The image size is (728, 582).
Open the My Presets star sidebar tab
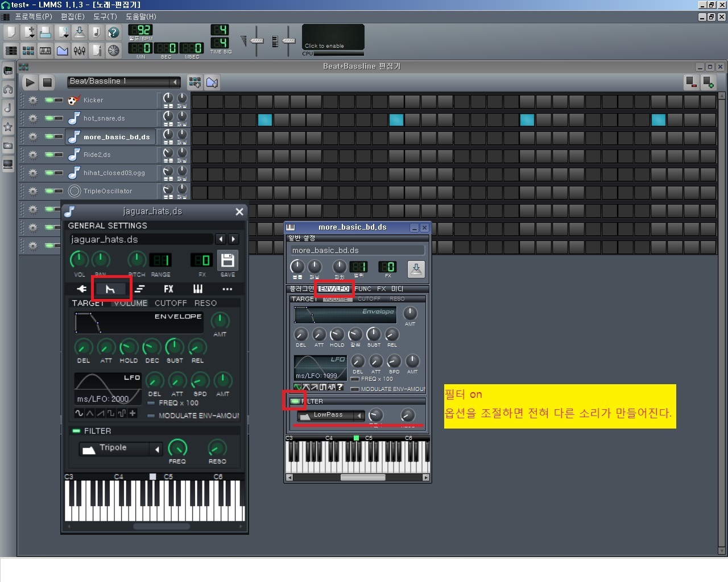(x=8, y=127)
